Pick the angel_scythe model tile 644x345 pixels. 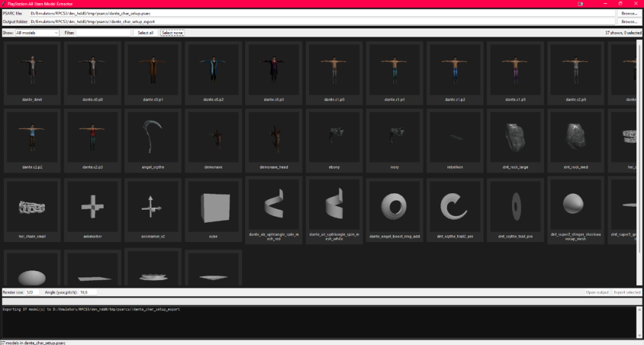(x=153, y=140)
